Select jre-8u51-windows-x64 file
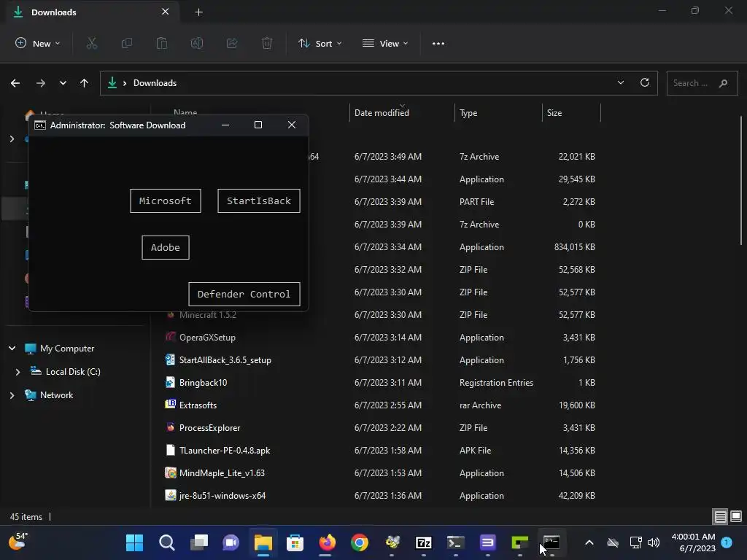This screenshot has width=747, height=560. click(222, 496)
